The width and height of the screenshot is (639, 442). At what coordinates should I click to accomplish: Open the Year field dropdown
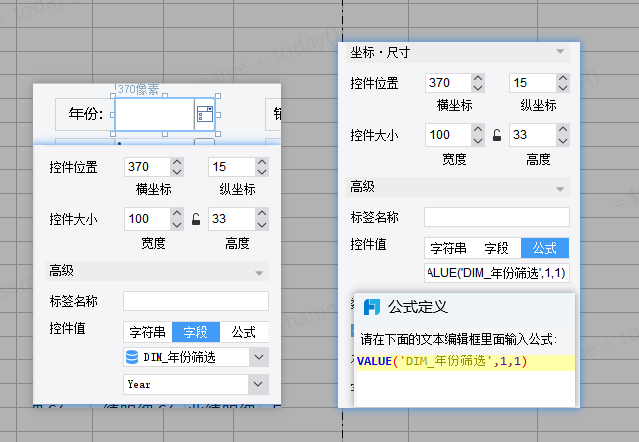(258, 384)
